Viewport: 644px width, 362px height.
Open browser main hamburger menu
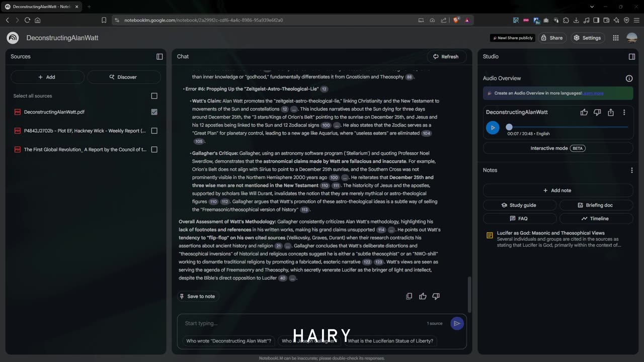(636, 20)
